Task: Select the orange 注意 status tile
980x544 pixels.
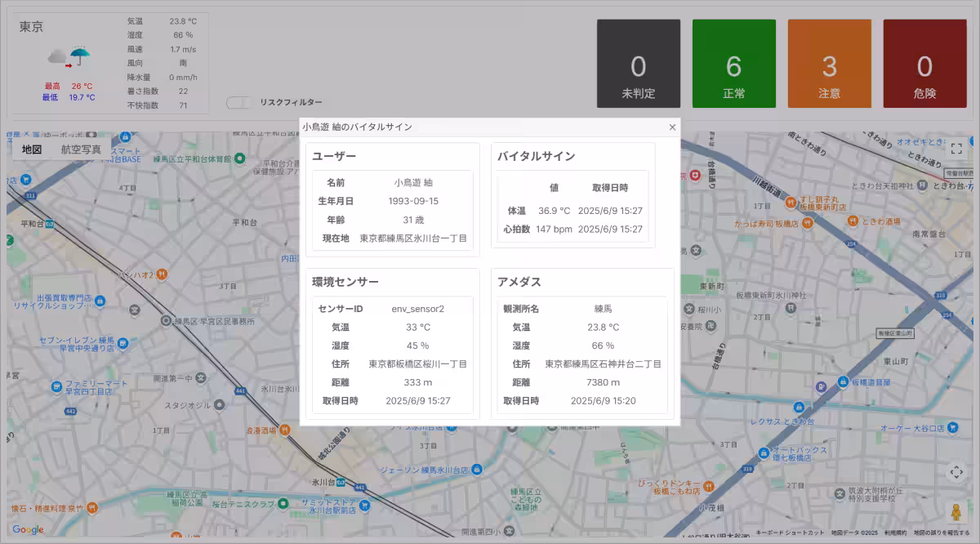Action: (829, 64)
